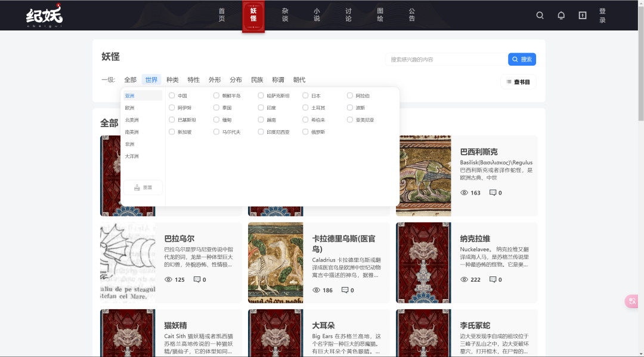Click comment icon on 巴拉乌尔 card
Image resolution: width=644 pixels, height=357 pixels.
197,279
